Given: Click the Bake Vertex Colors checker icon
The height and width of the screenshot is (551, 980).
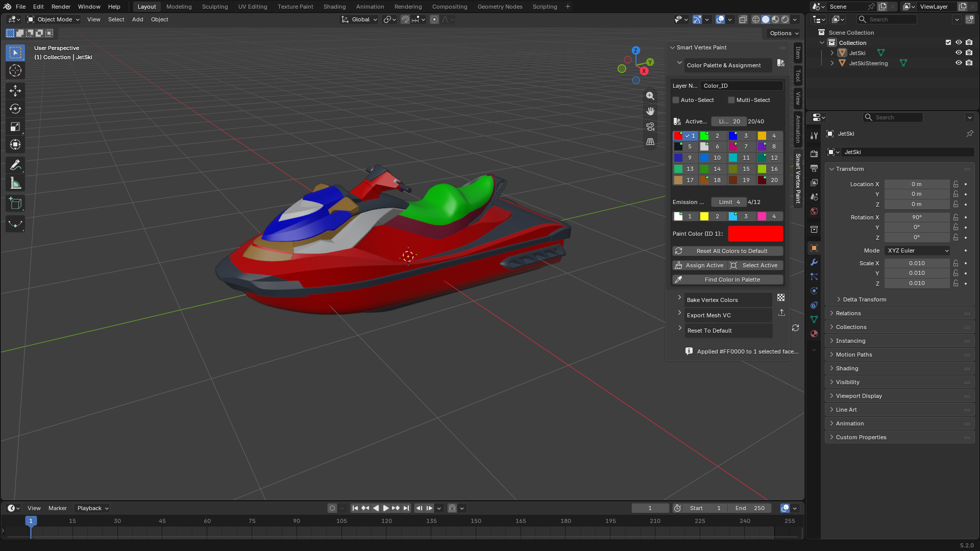Looking at the screenshot, I should pyautogui.click(x=781, y=297).
